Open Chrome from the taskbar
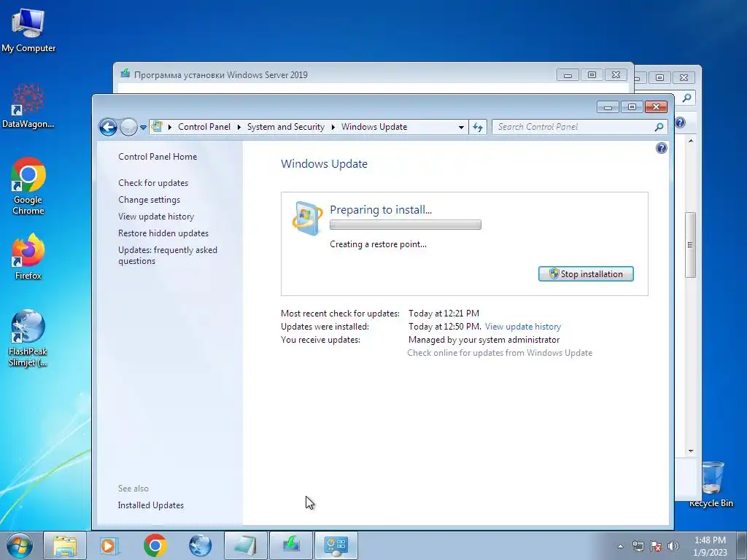The image size is (747, 560). coord(155,545)
